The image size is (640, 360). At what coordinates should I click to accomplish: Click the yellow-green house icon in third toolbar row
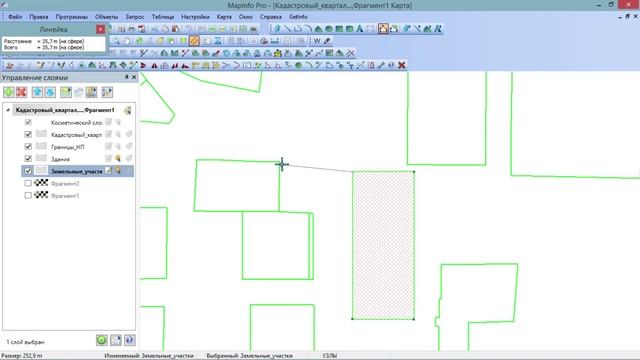click(x=278, y=53)
